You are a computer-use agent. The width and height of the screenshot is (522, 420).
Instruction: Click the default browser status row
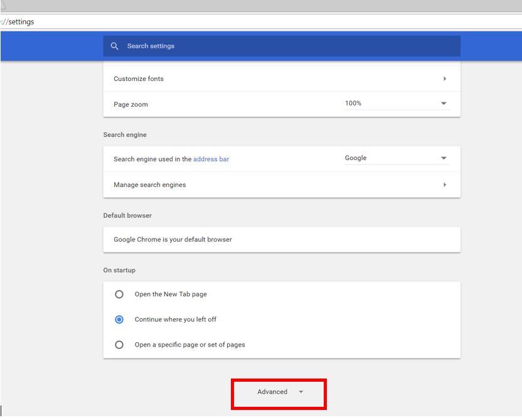(x=281, y=239)
